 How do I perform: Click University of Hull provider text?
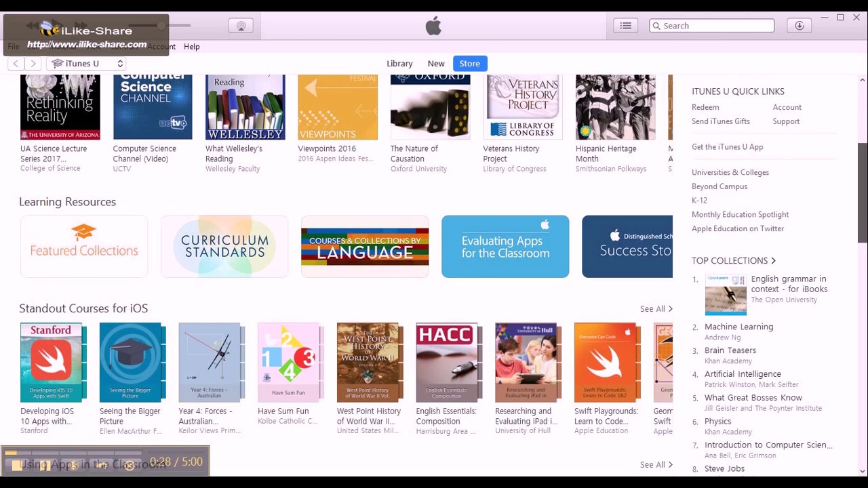click(x=523, y=431)
